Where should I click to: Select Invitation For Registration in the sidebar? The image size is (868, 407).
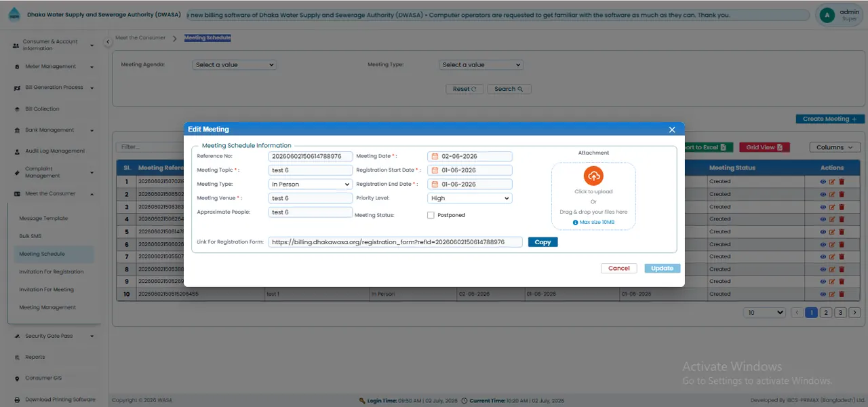click(x=52, y=272)
